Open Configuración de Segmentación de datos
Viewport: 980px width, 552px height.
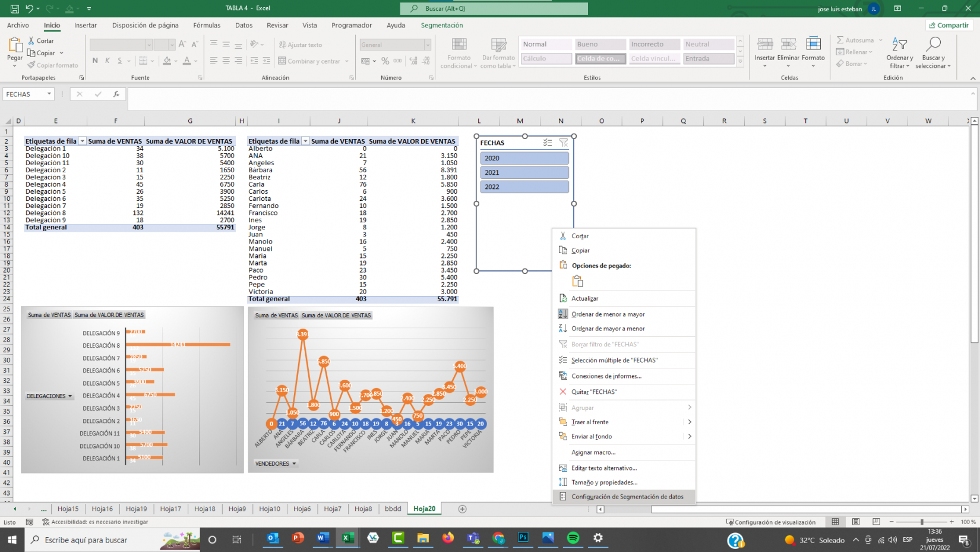tap(624, 497)
